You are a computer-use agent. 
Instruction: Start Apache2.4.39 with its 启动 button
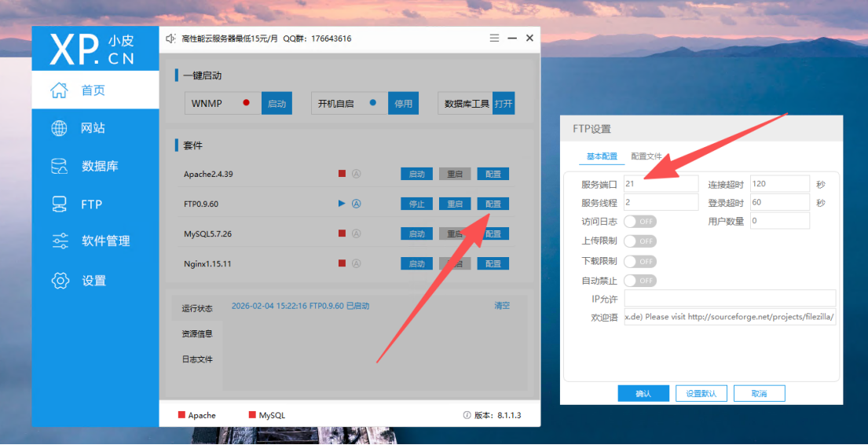pos(416,174)
